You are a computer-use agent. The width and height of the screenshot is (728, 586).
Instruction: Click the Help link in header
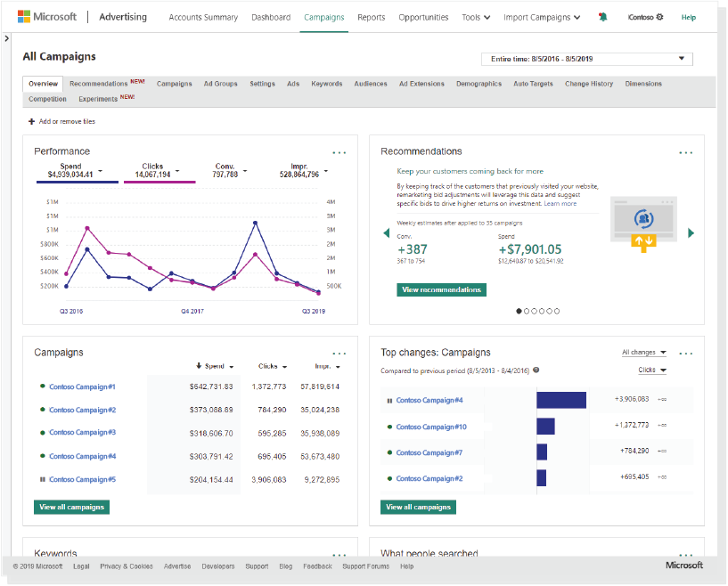[689, 17]
